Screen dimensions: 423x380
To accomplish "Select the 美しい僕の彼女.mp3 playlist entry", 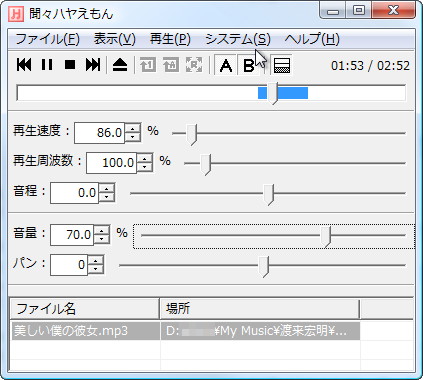I will (86, 331).
